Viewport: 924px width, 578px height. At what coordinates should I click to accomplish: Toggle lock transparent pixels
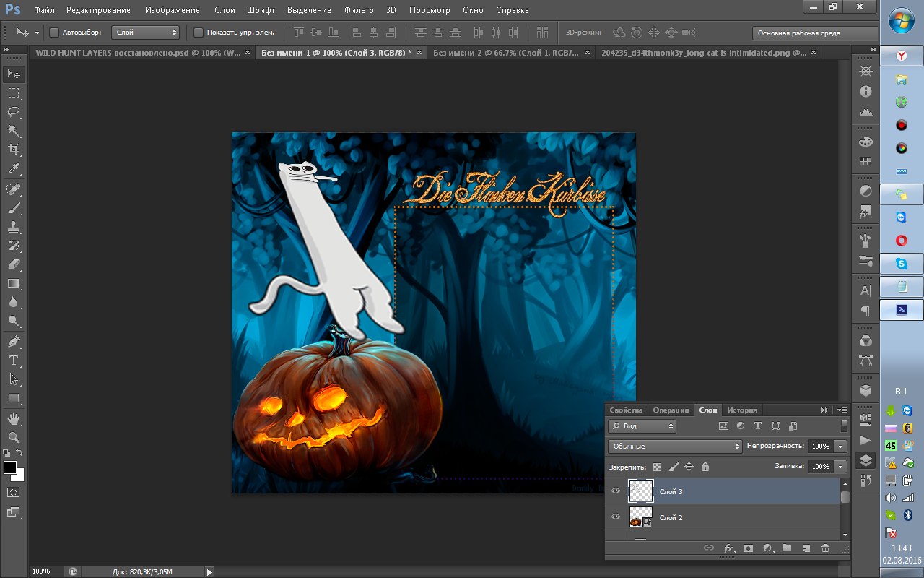[657, 467]
